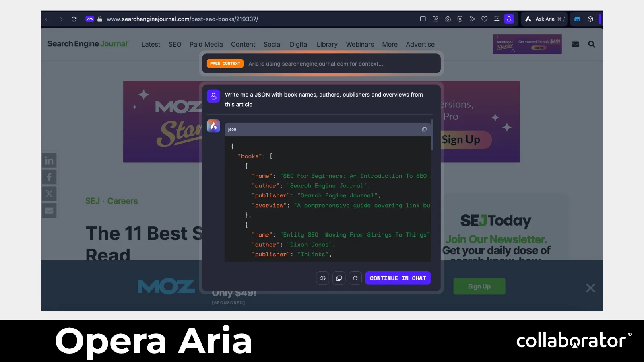Click the newsletter envelope icon in header

[x=576, y=44]
